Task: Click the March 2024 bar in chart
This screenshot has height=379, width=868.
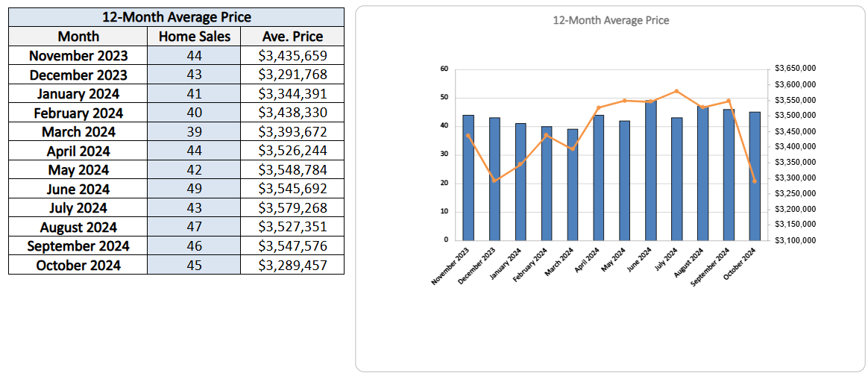Action: click(573, 185)
